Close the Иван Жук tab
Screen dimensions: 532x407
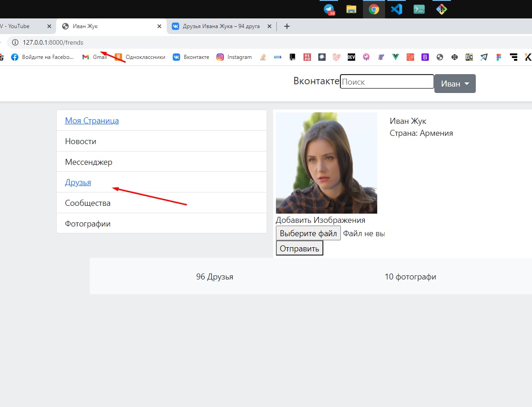[x=159, y=26]
